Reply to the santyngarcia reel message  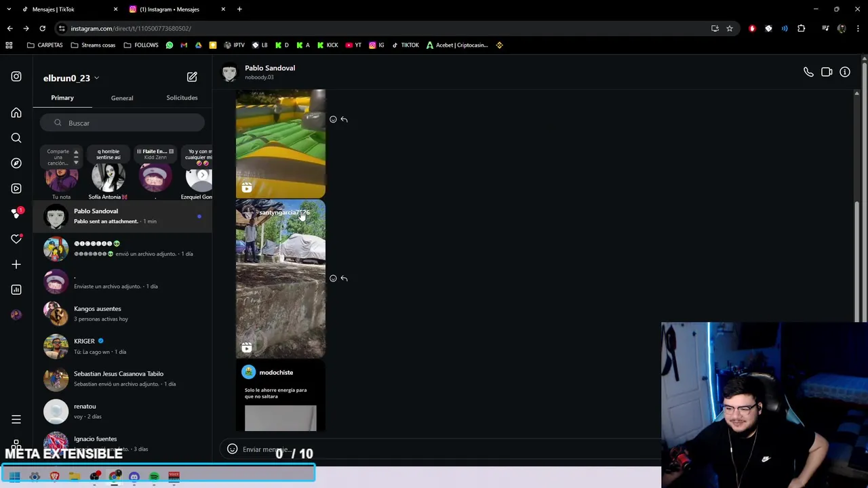[344, 279]
